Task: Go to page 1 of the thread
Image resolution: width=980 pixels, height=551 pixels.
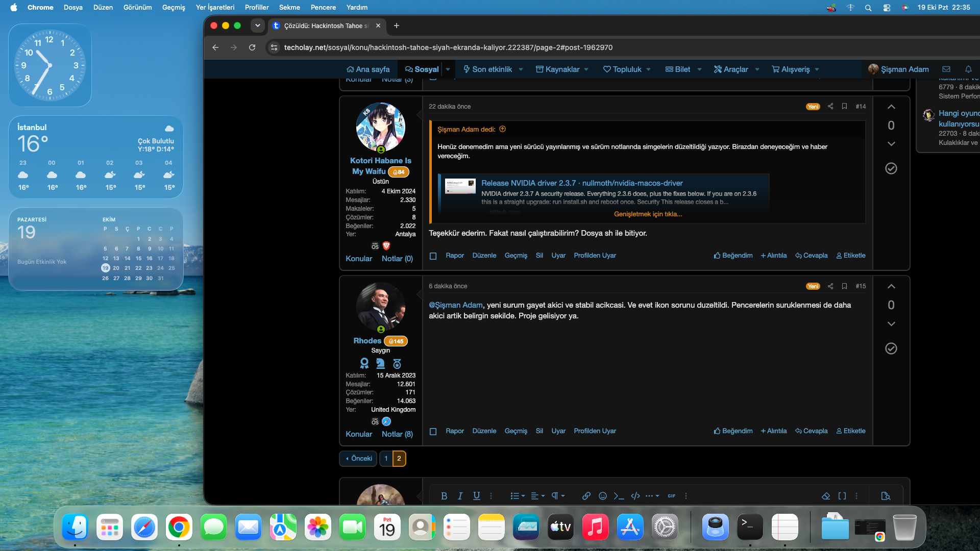Action: 386,459
